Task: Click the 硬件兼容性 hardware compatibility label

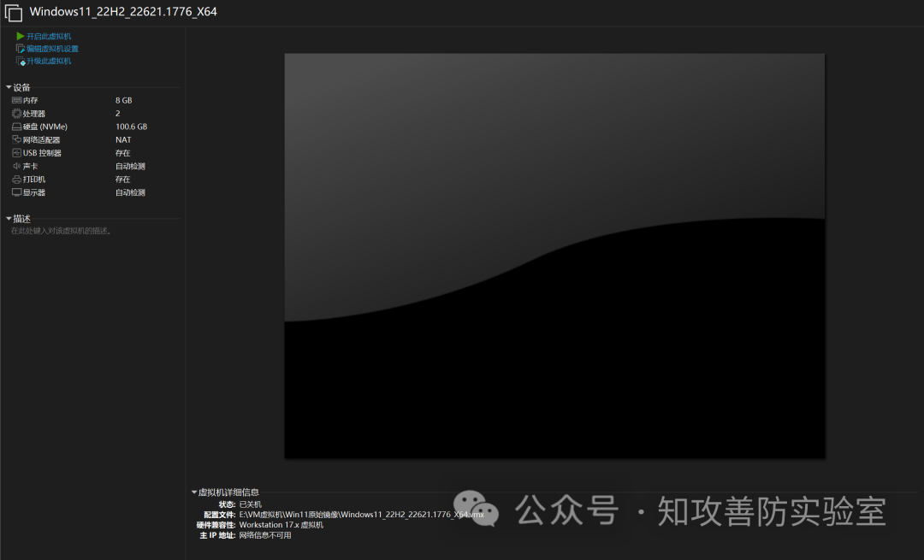Action: coord(216,525)
